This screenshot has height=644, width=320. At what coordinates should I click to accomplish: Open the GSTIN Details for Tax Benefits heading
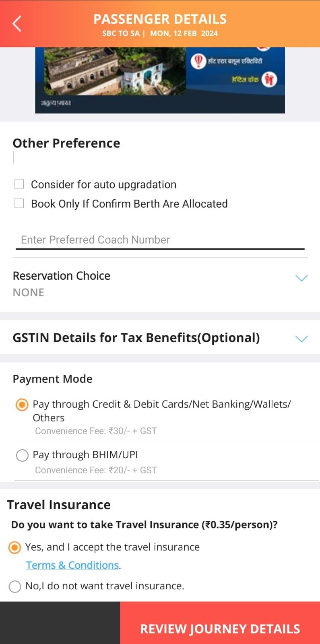point(136,338)
